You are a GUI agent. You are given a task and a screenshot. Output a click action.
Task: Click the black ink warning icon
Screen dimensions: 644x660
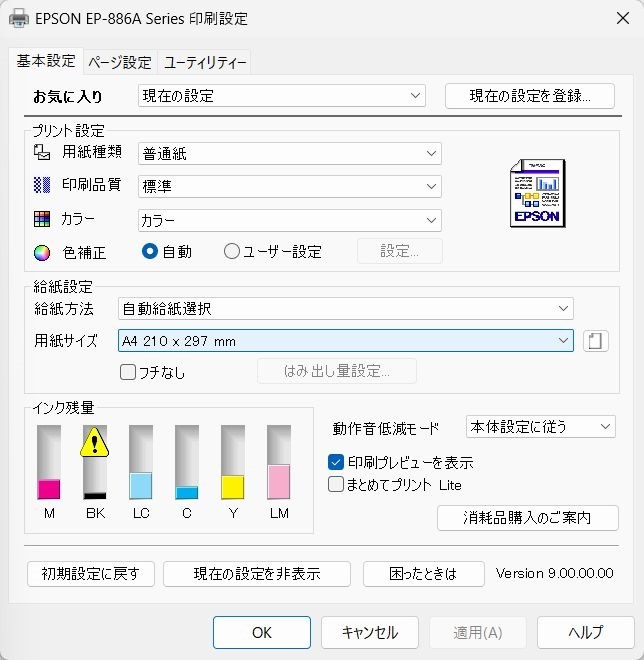coord(95,442)
